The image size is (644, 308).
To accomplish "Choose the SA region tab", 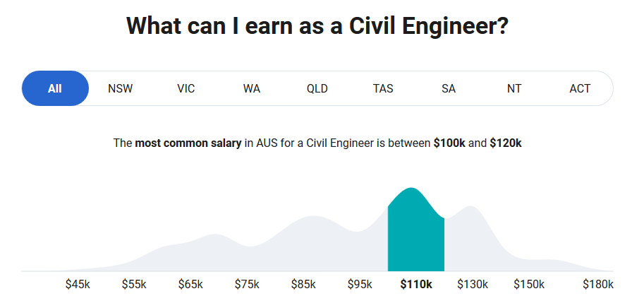I will [449, 88].
